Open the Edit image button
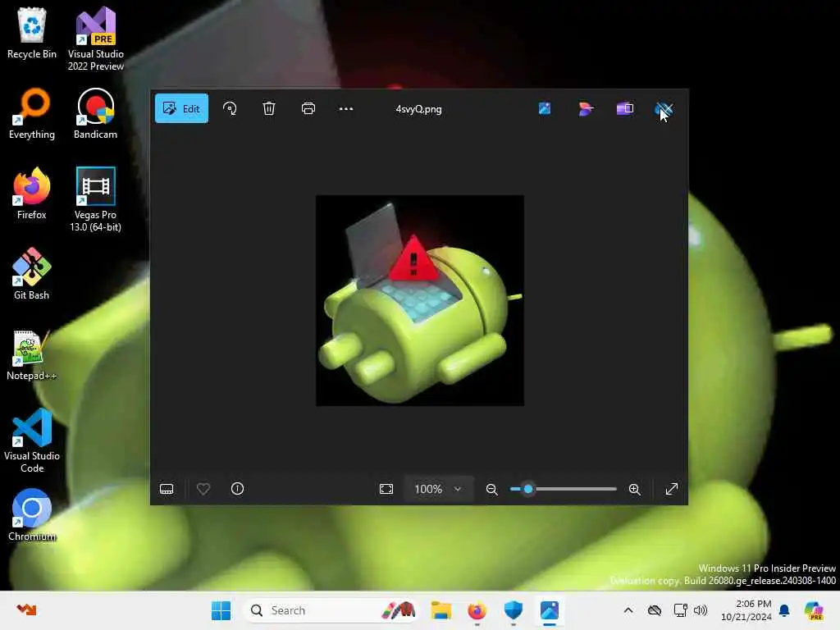 point(181,109)
